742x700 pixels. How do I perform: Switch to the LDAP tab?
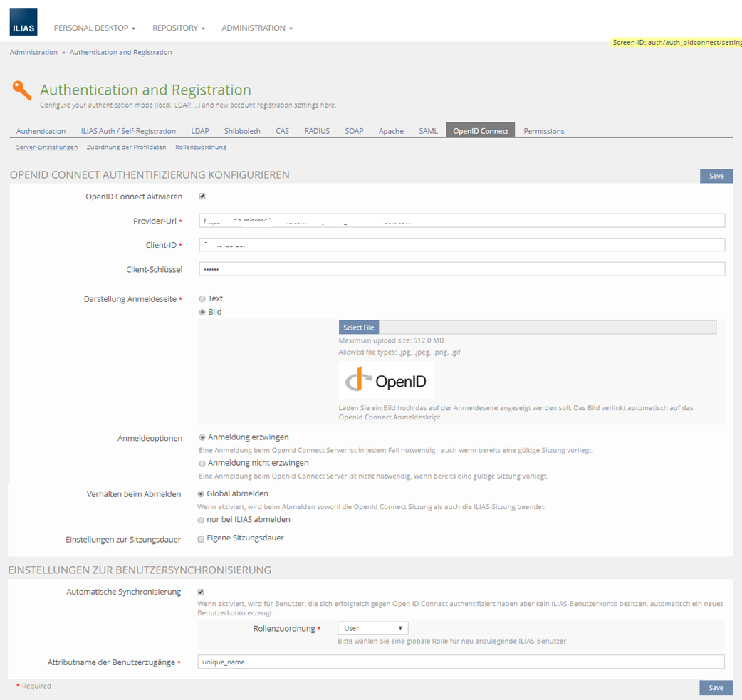(200, 131)
